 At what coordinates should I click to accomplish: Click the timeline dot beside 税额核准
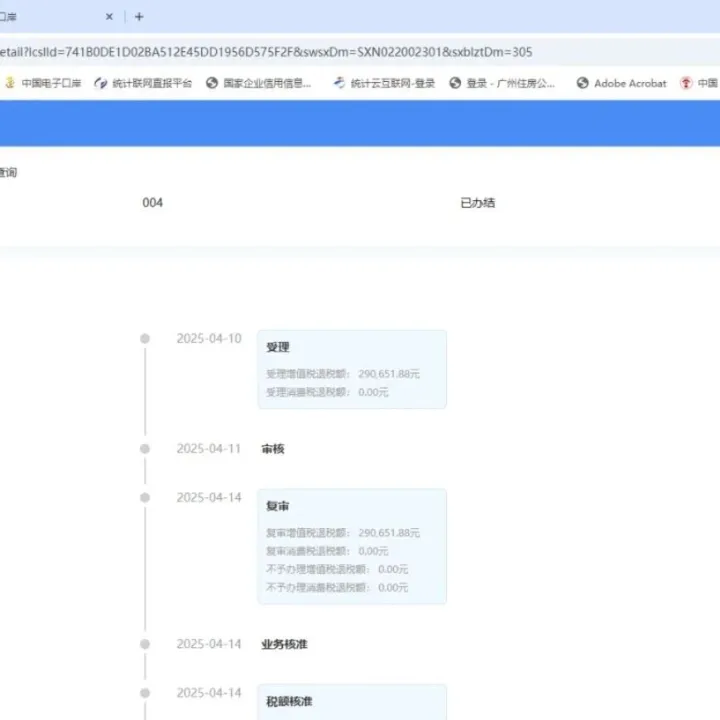tap(145, 693)
